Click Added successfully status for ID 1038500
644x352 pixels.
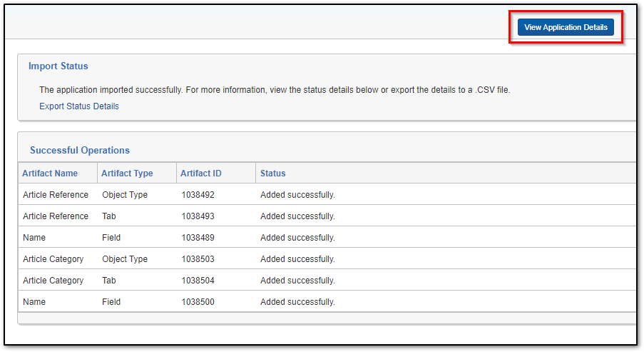(x=298, y=301)
